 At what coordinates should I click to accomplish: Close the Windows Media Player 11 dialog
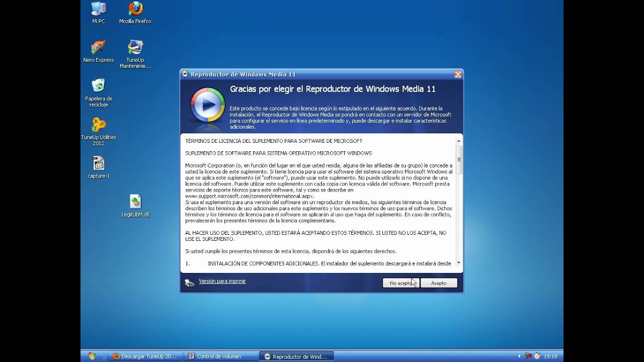coord(458,74)
